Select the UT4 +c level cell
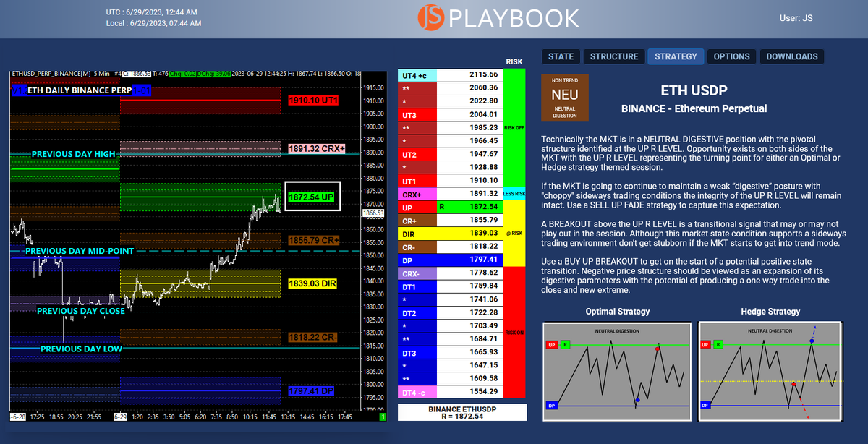868x444 pixels. coord(418,74)
